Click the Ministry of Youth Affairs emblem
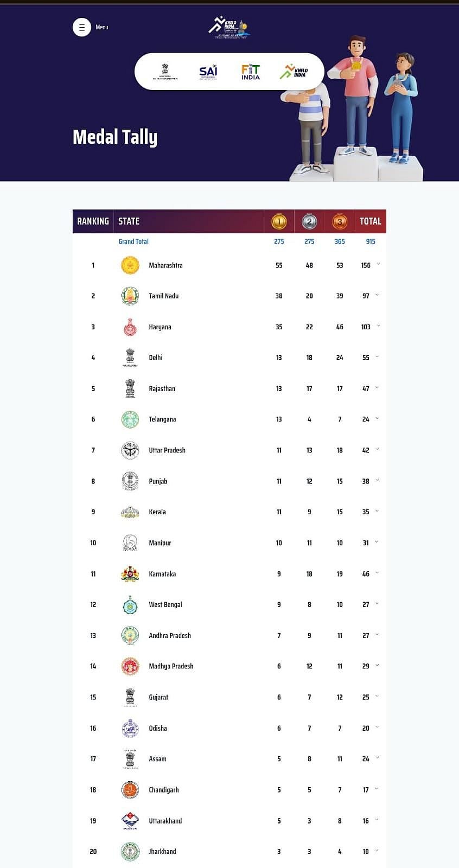Screen dimensions: 459x868 165,72
